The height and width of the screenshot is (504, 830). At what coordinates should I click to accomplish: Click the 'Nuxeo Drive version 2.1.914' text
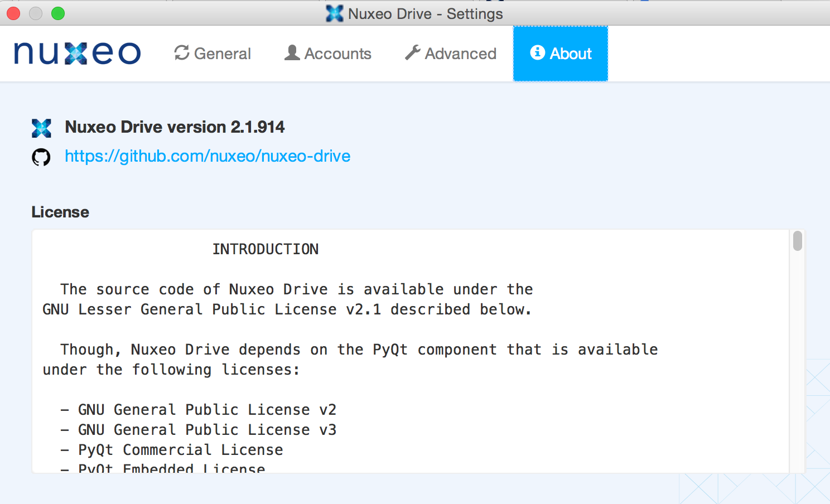click(x=175, y=127)
